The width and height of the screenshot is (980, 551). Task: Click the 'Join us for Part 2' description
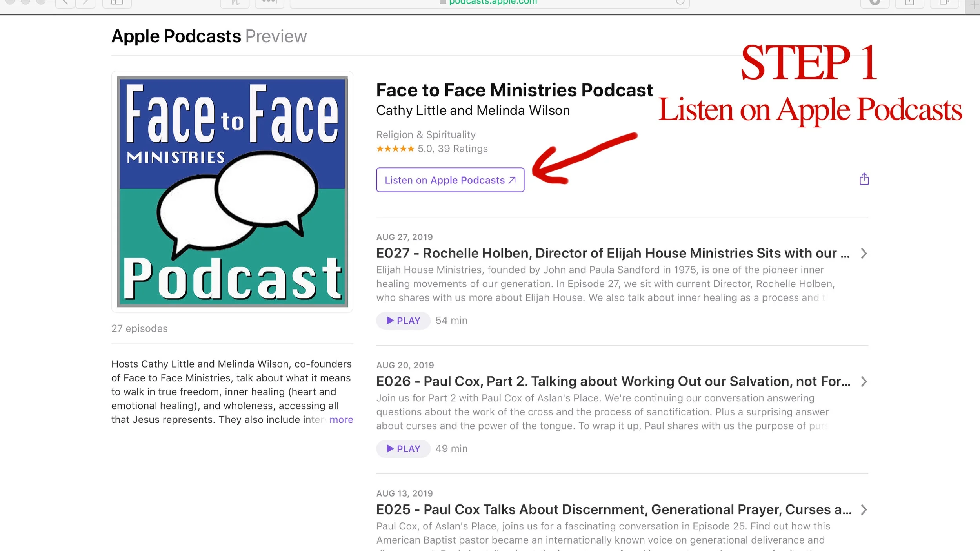tap(602, 412)
